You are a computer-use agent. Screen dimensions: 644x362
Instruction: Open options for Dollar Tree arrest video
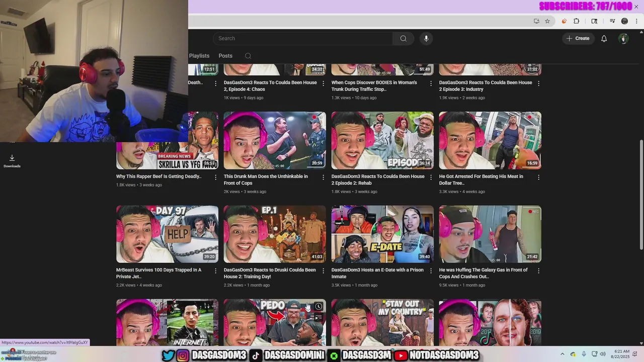pos(538,177)
